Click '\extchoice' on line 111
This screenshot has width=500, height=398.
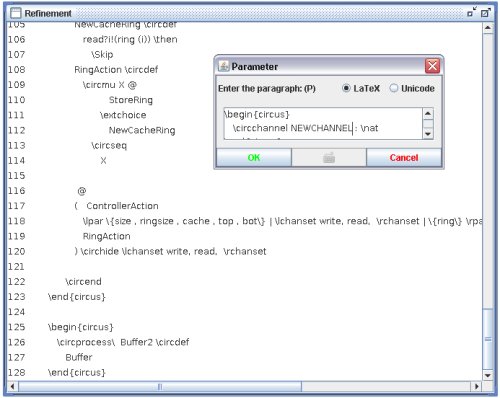point(123,115)
